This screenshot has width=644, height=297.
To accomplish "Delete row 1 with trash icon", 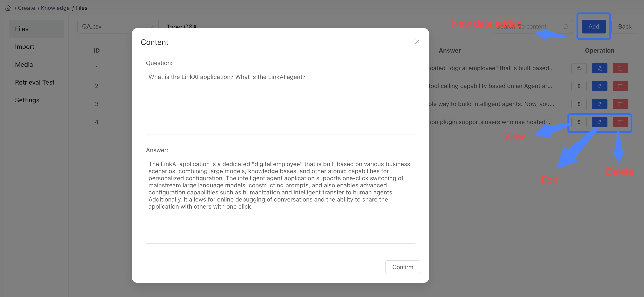I will 620,68.
